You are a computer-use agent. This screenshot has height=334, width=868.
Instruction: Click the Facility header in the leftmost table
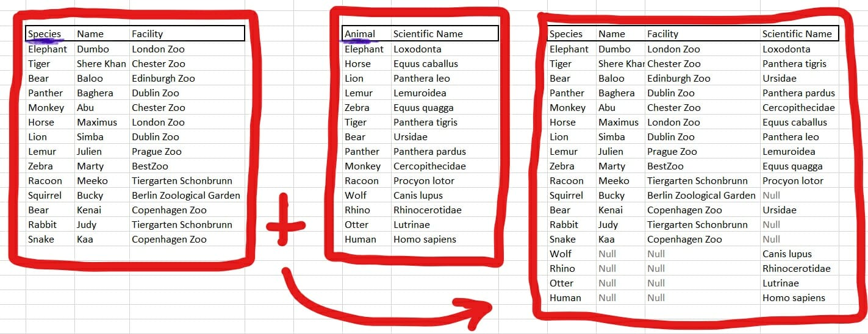point(148,34)
